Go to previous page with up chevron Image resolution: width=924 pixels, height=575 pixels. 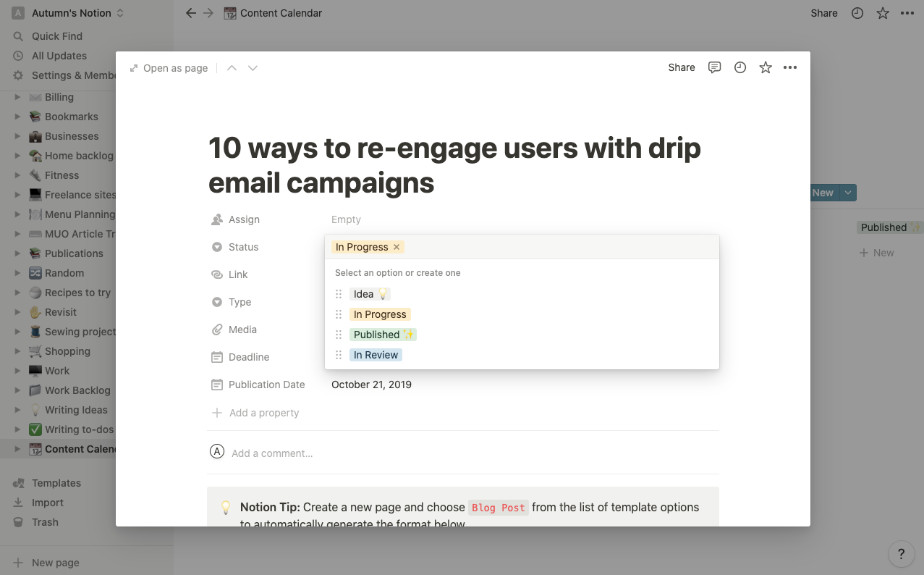[232, 68]
